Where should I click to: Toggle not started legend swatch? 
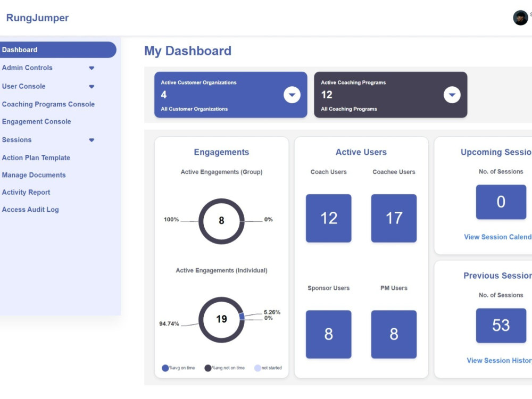click(257, 368)
